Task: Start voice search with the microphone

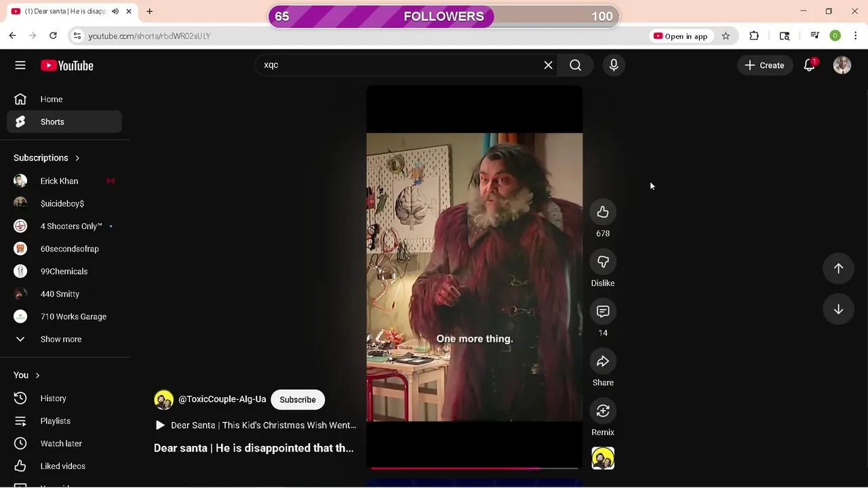Action: pos(614,65)
